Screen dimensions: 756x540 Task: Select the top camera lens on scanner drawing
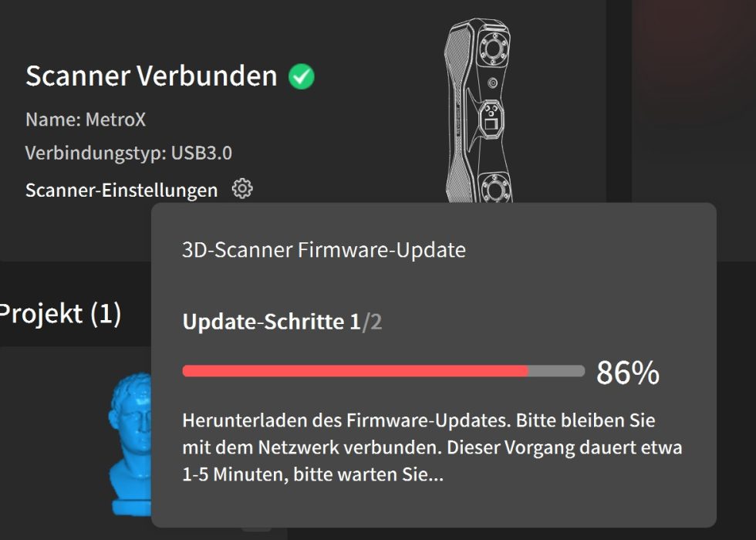tap(493, 48)
